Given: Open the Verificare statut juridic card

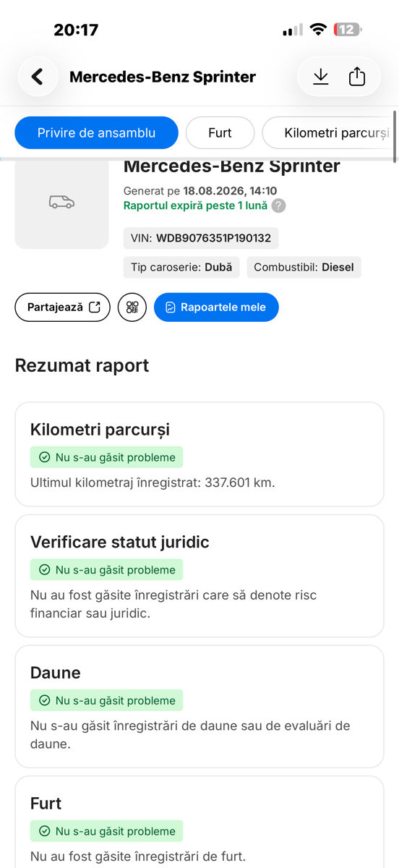Looking at the screenshot, I should 199,576.
